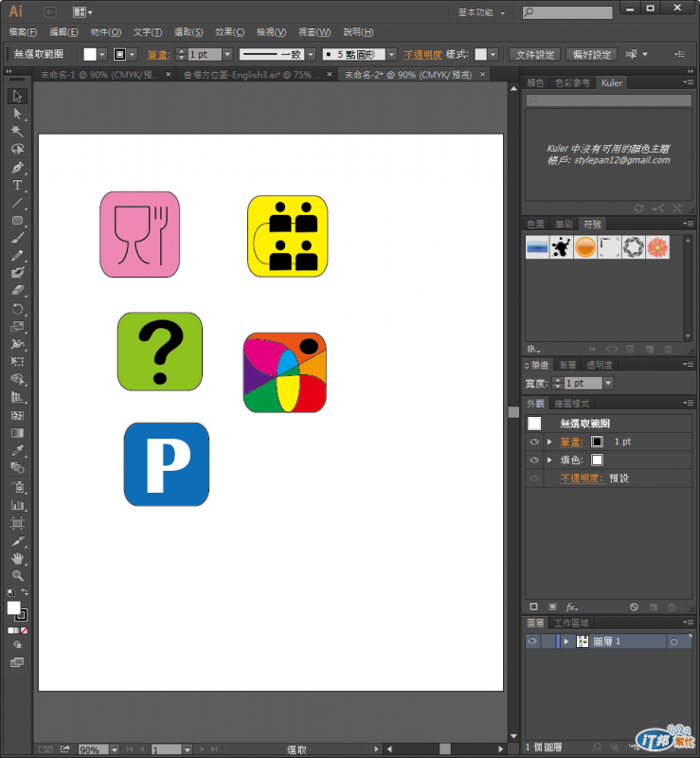The width and height of the screenshot is (700, 758).
Task: Select the Scale tool
Action: point(17,327)
